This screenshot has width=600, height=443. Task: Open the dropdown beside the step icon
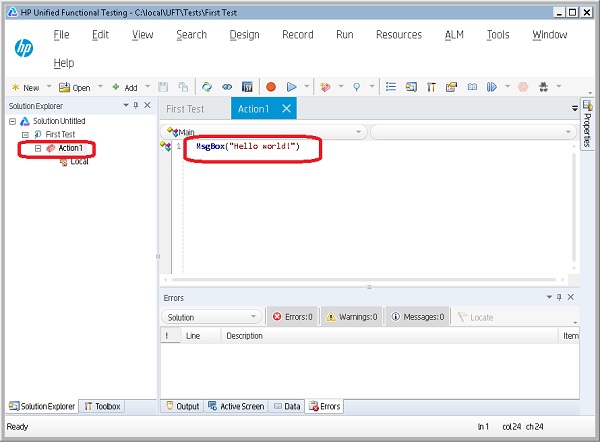click(x=507, y=86)
